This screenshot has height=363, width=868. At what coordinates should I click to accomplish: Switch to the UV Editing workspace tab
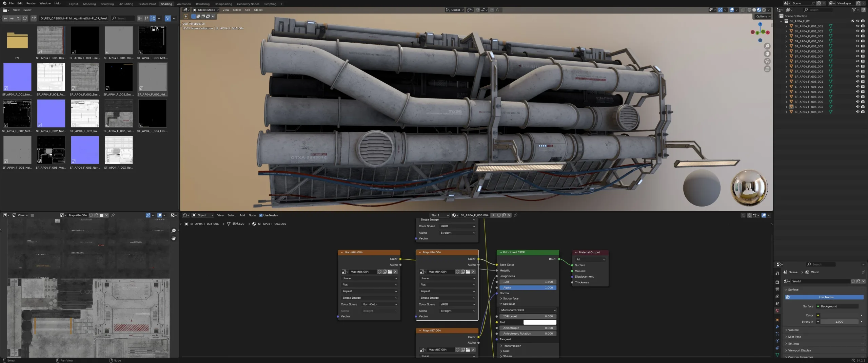pos(126,4)
